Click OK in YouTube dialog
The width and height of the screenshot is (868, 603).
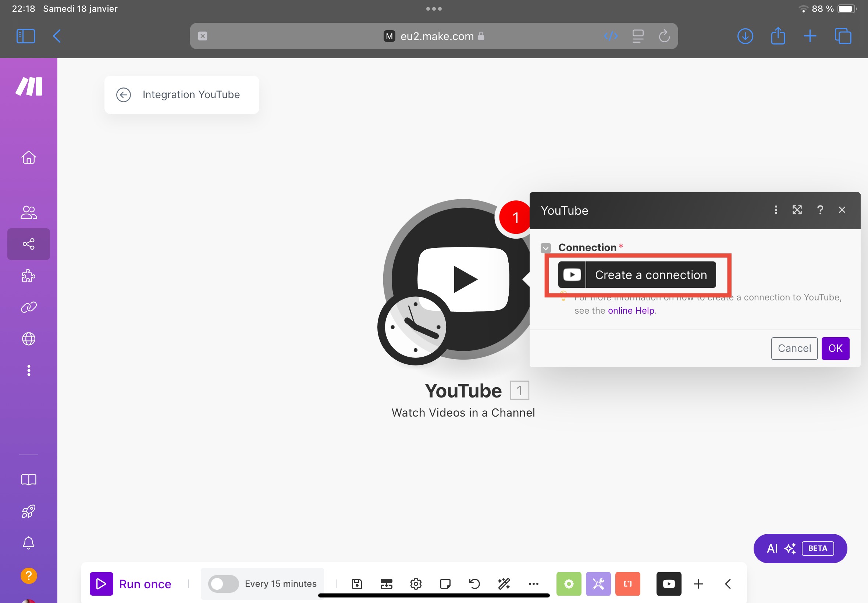tap(835, 348)
